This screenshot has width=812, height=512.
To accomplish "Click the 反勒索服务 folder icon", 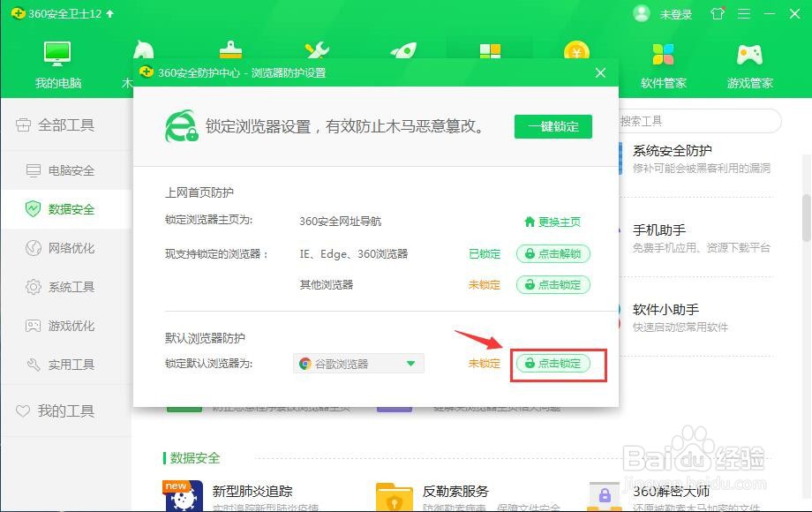I will (x=395, y=497).
